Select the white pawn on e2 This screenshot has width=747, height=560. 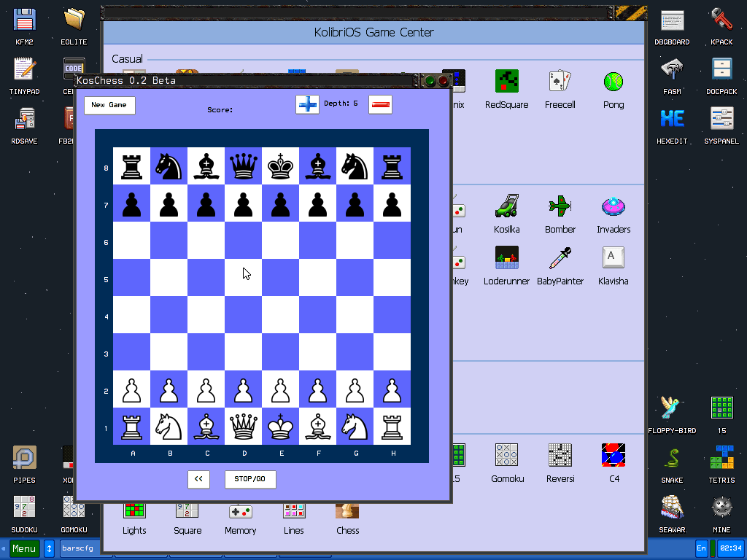pos(281,389)
